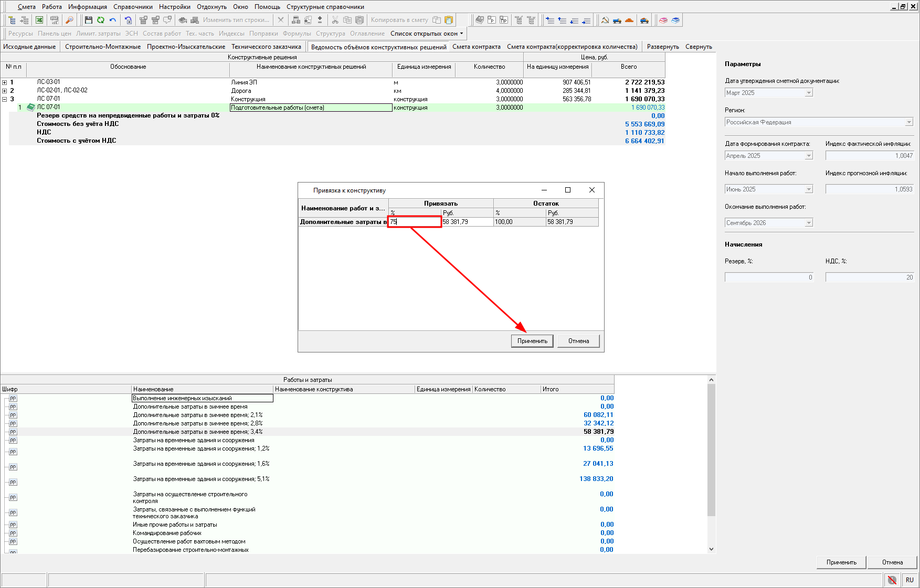Click the percent input field containing 75
Viewport: 920px width, 588px height.
pyautogui.click(x=415, y=222)
